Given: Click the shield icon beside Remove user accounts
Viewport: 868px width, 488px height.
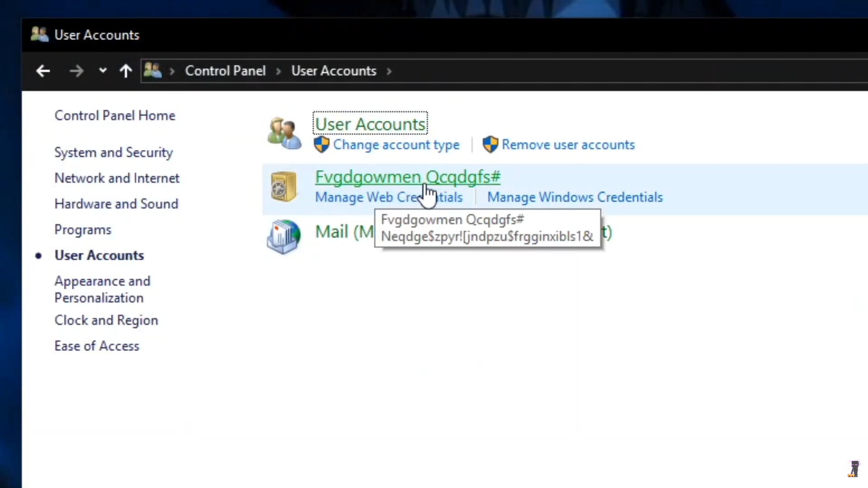Looking at the screenshot, I should point(490,145).
